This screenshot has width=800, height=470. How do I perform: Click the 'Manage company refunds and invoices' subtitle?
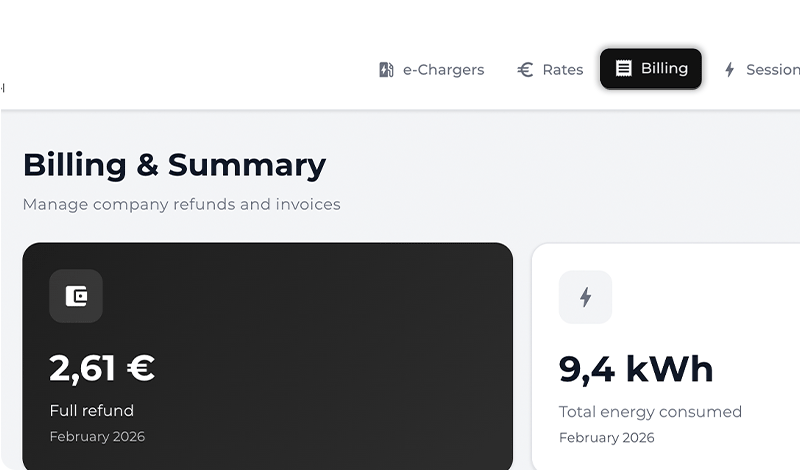(x=181, y=205)
